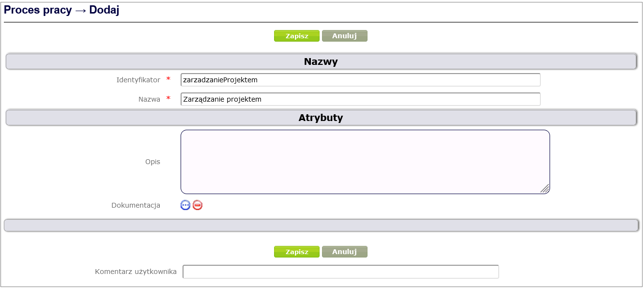Click the Dokumentacja label text
Image resolution: width=644 pixels, height=288 pixels.
[136, 205]
